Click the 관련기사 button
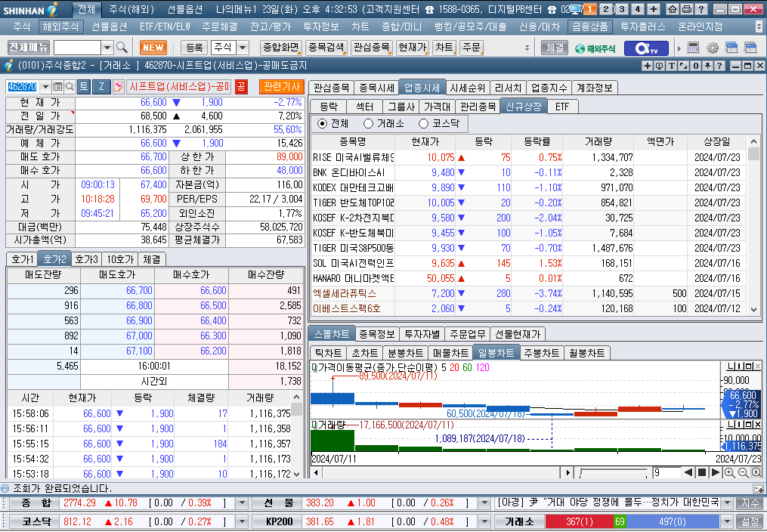767x532 pixels. (281, 87)
